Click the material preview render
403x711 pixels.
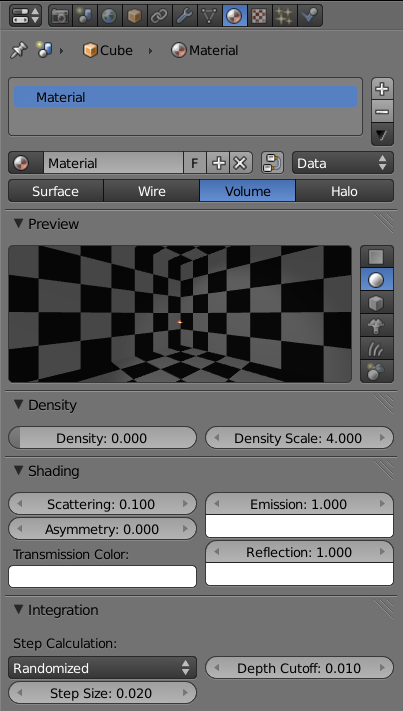point(180,314)
